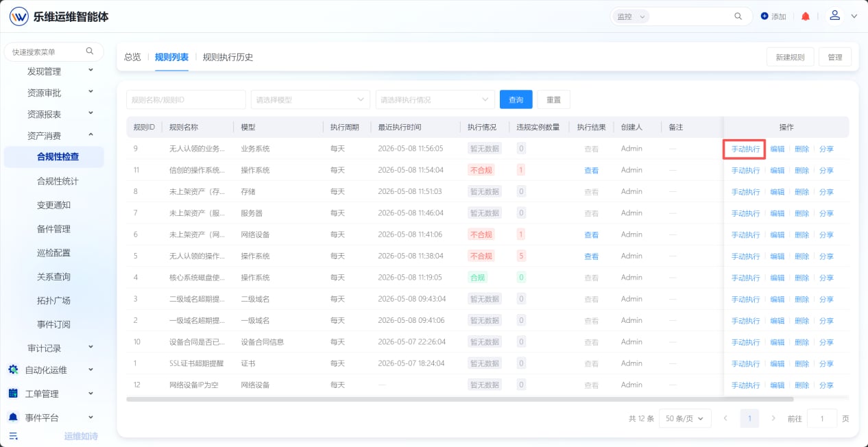Expand the user account chevron

click(x=854, y=16)
